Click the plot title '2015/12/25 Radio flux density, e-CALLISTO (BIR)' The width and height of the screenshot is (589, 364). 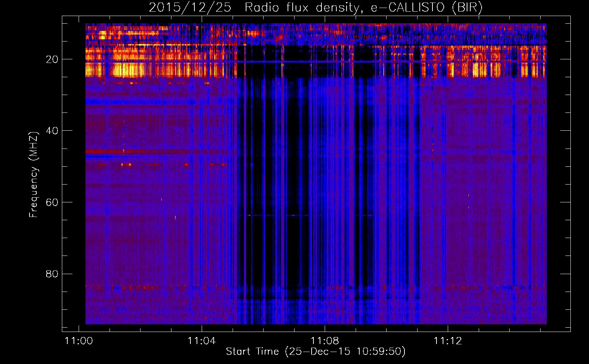click(316, 8)
